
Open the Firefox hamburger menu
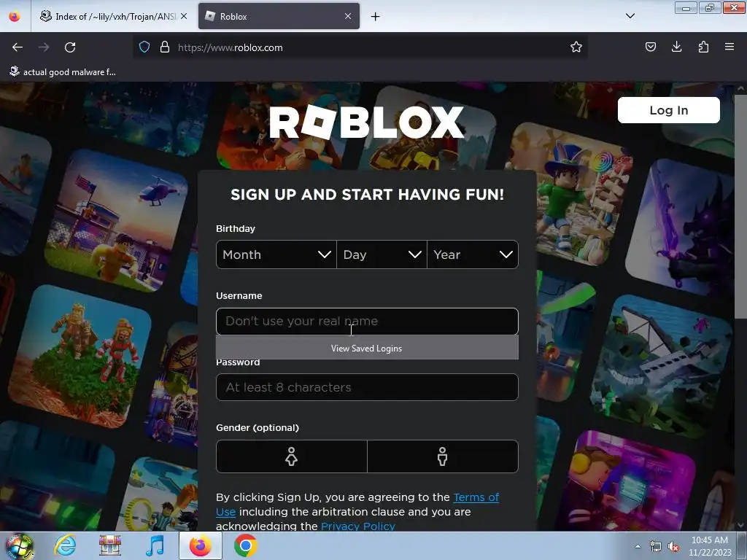(x=729, y=47)
